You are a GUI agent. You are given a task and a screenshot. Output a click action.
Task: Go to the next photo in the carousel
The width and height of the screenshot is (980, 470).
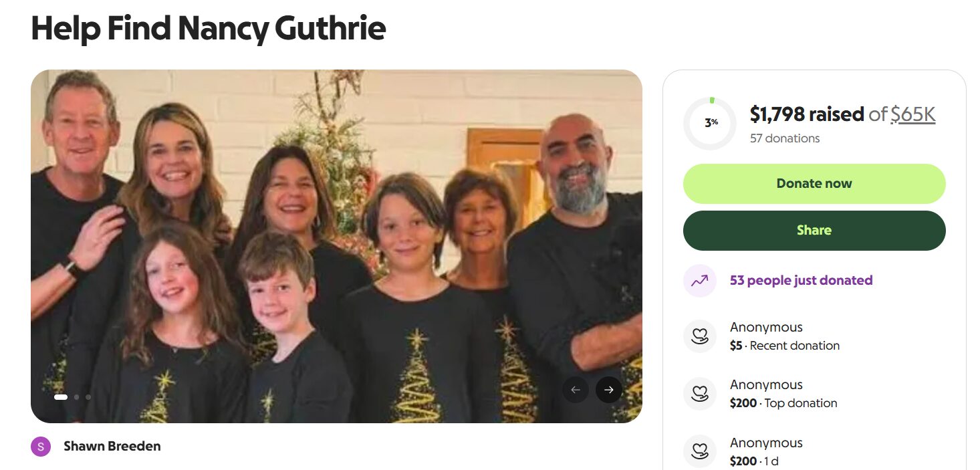[x=608, y=390]
